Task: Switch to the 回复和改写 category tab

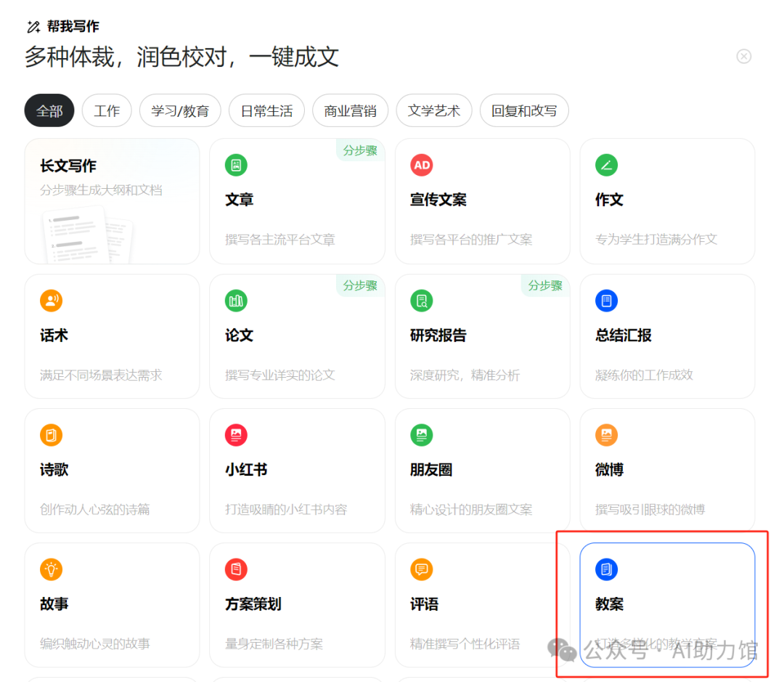Action: click(x=524, y=110)
